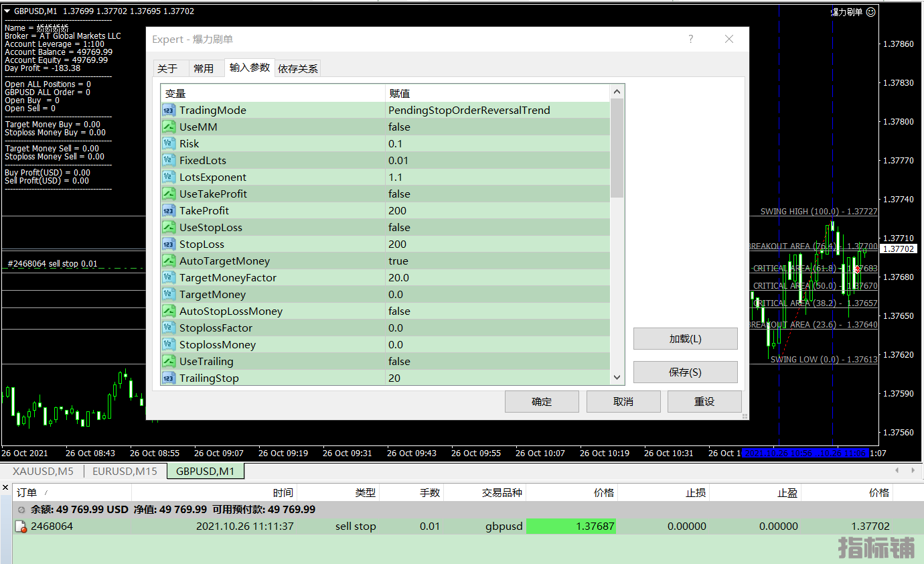Screen dimensions: 924x564
Task: Close the terminal panel with X
Action: [5, 486]
